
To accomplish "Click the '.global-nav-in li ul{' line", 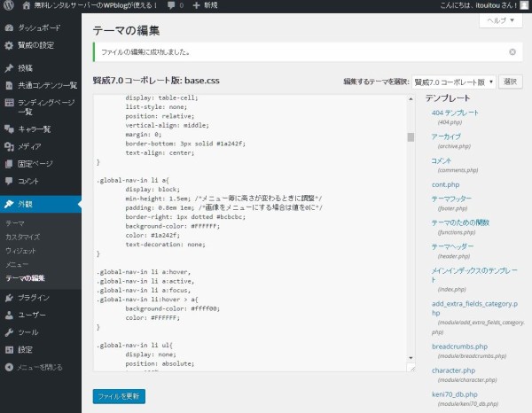I will [135, 345].
